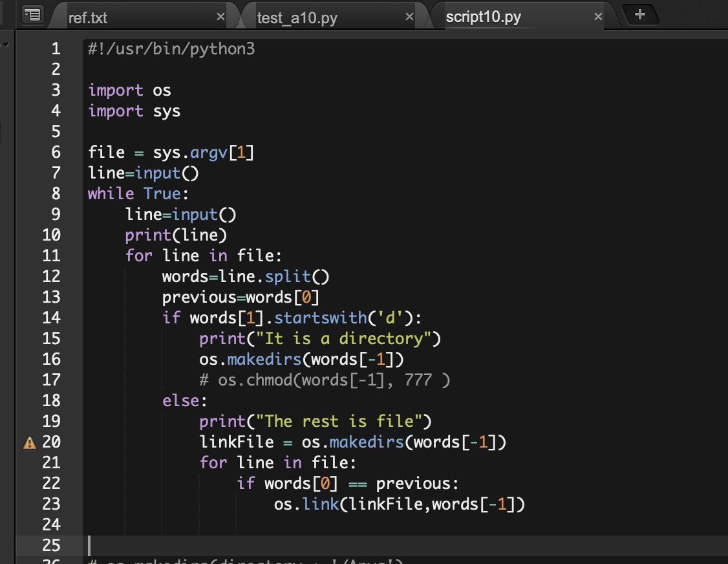728x564 pixels.
Task: Click the warning icon beside line 20
Action: point(29,442)
